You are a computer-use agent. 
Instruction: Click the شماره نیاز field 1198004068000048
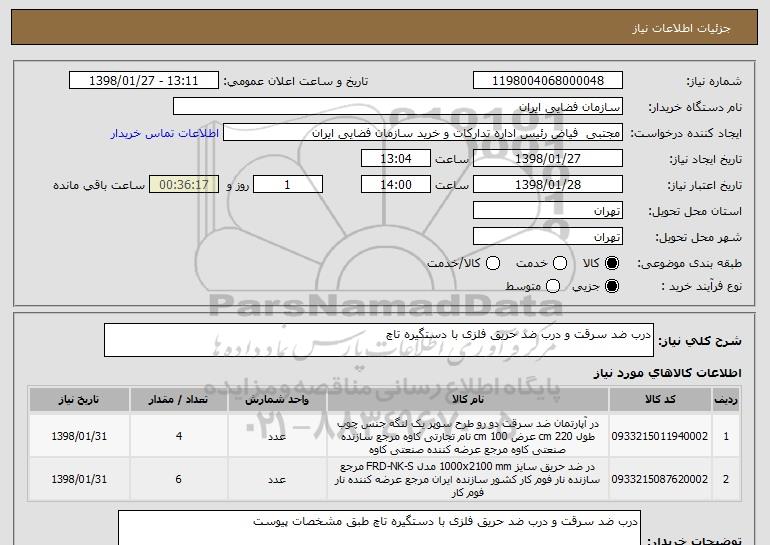coord(548,81)
